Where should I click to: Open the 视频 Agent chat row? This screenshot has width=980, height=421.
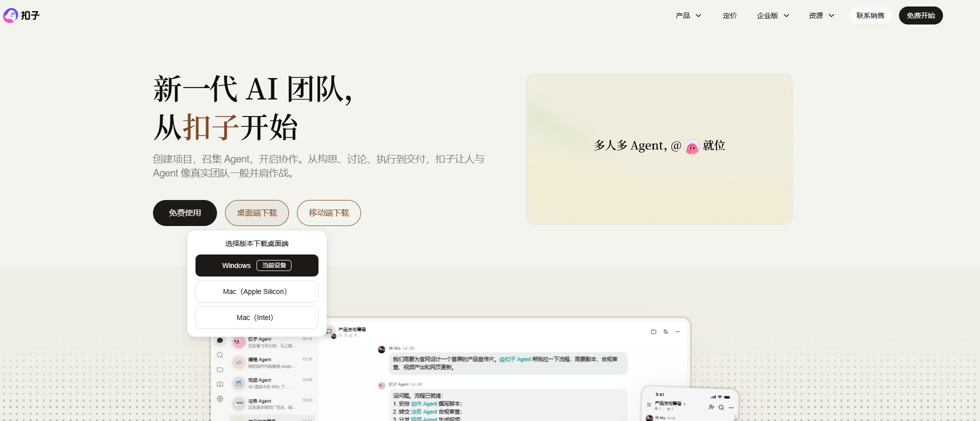coord(272,383)
